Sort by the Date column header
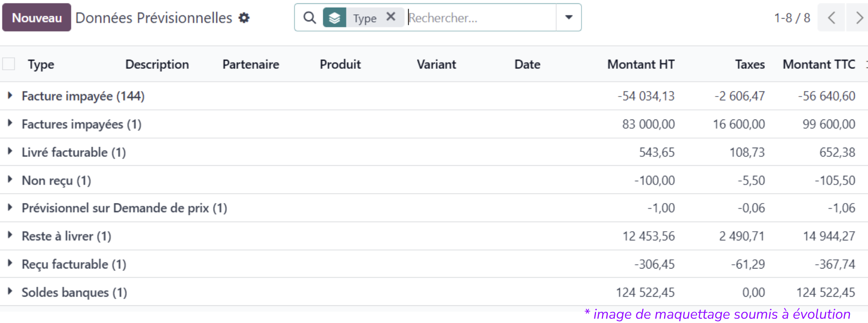 click(x=527, y=65)
